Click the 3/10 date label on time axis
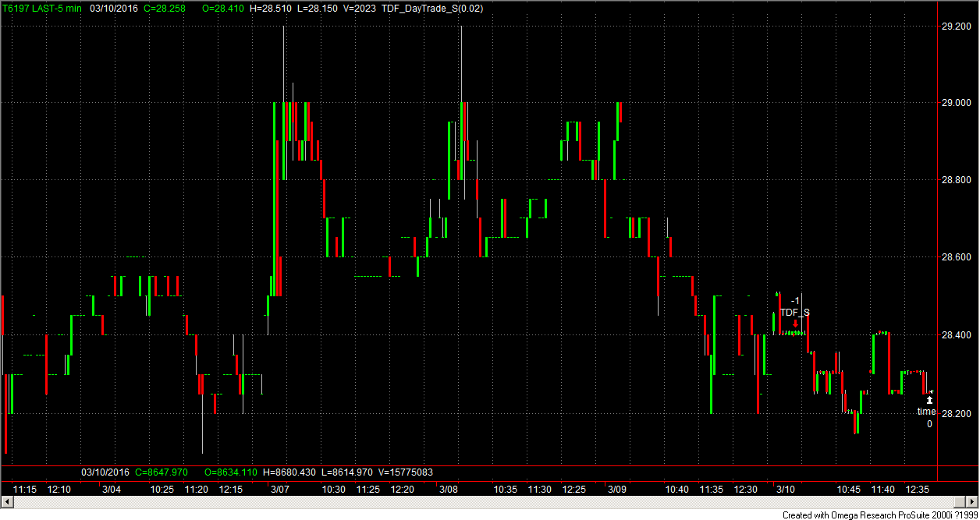Image resolution: width=980 pixels, height=520 pixels. 785,489
